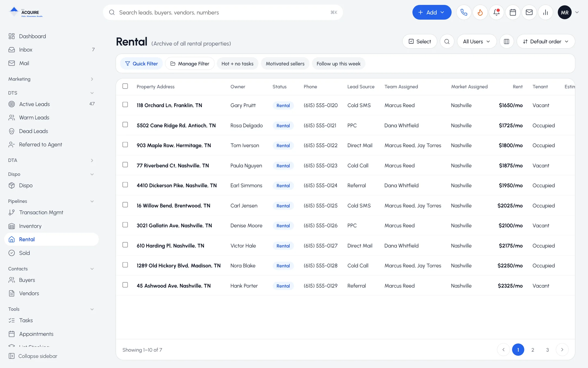Viewport: 588px width, 368px height.
Task: Click the table search magnifier icon
Action: click(447, 41)
